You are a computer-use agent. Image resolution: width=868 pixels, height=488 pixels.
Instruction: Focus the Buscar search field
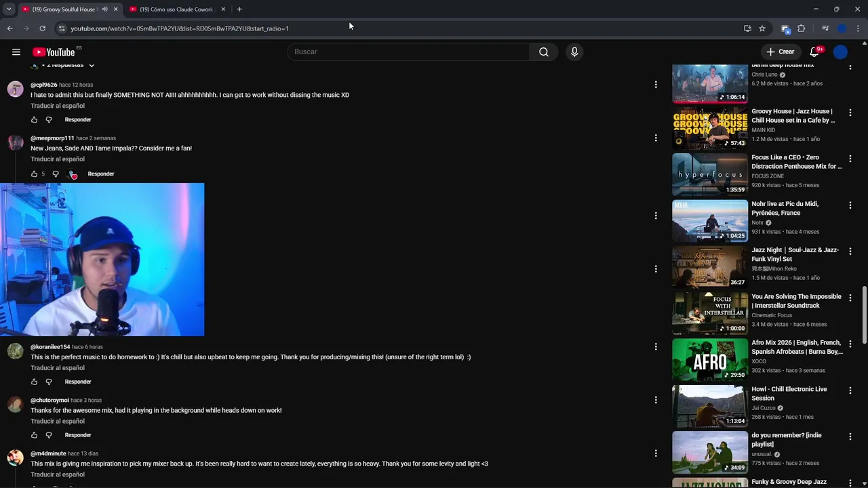point(408,52)
